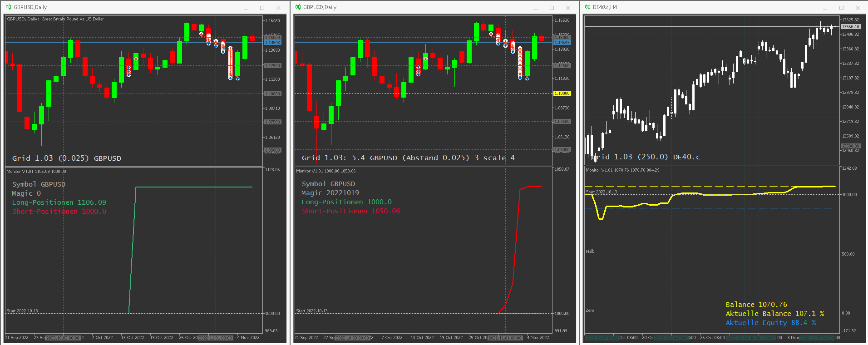868x345 pixels.
Task: Select label 'Grid 1.03: 5.4 GBPUSD (Abstand 0.025) 3 scale 4'
Action: pos(408,158)
